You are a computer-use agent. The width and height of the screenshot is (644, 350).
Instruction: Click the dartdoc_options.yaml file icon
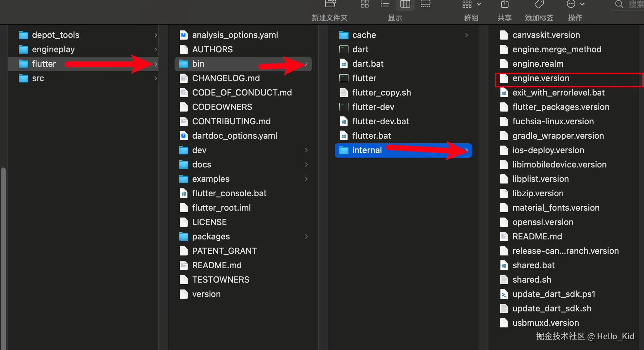click(184, 136)
